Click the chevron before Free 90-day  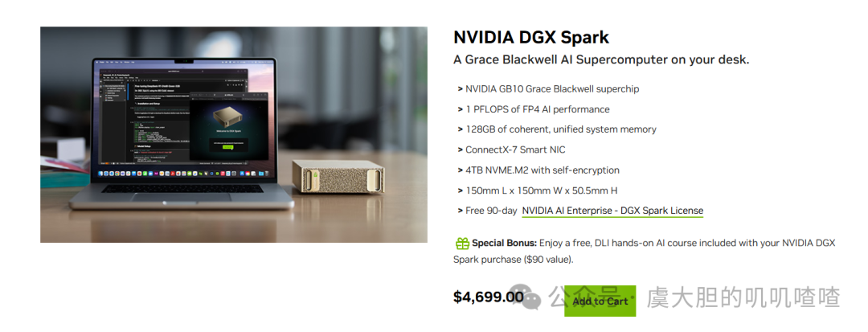pyautogui.click(x=460, y=211)
